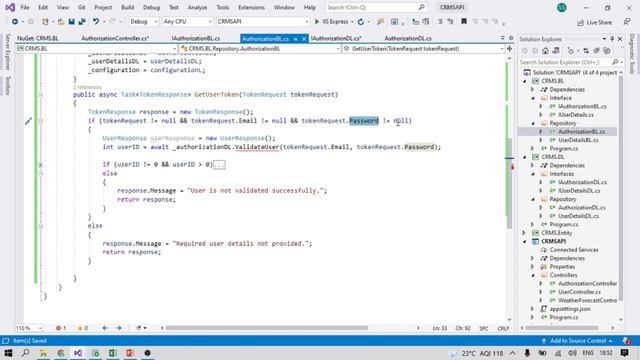The width and height of the screenshot is (640, 360).
Task: Click the Live Share button
Action: (594, 22)
